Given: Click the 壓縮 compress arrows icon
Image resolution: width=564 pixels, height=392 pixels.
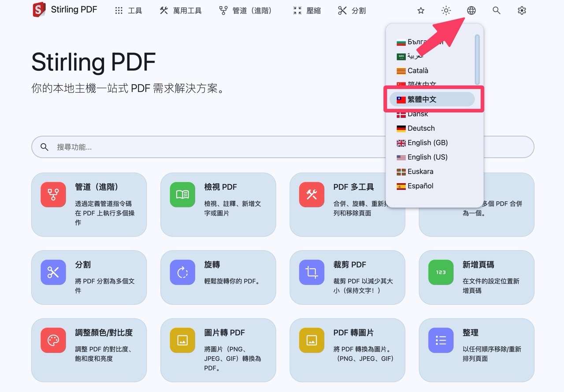Looking at the screenshot, I should [297, 11].
